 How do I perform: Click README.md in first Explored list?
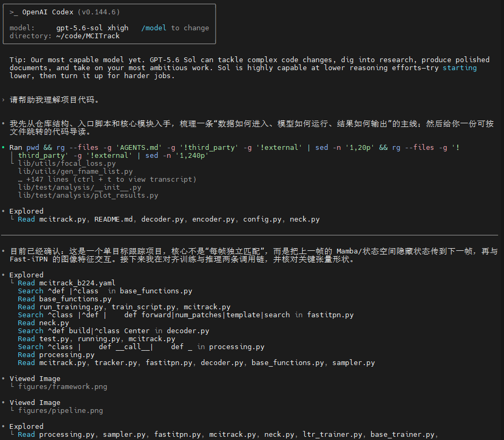pos(114,219)
